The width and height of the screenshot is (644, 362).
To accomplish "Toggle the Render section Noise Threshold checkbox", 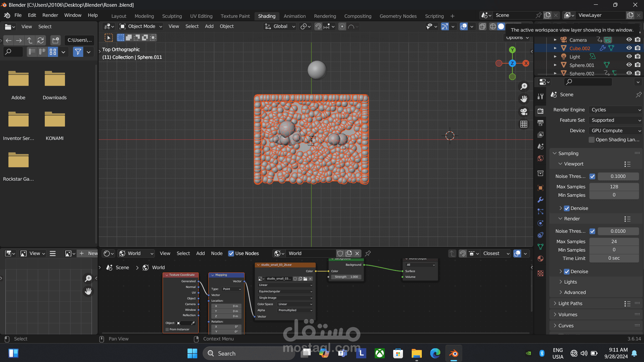I will [x=592, y=231].
